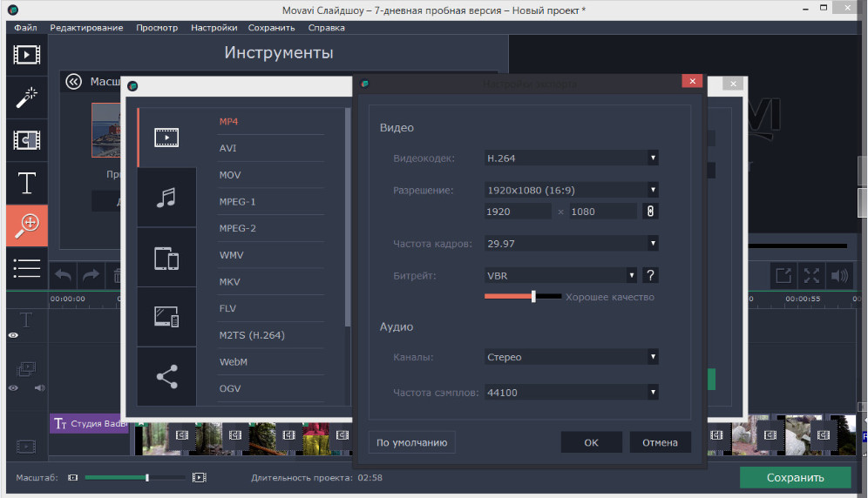
Task: Select the zoom and pan magnifier tool
Action: pyautogui.click(x=26, y=225)
